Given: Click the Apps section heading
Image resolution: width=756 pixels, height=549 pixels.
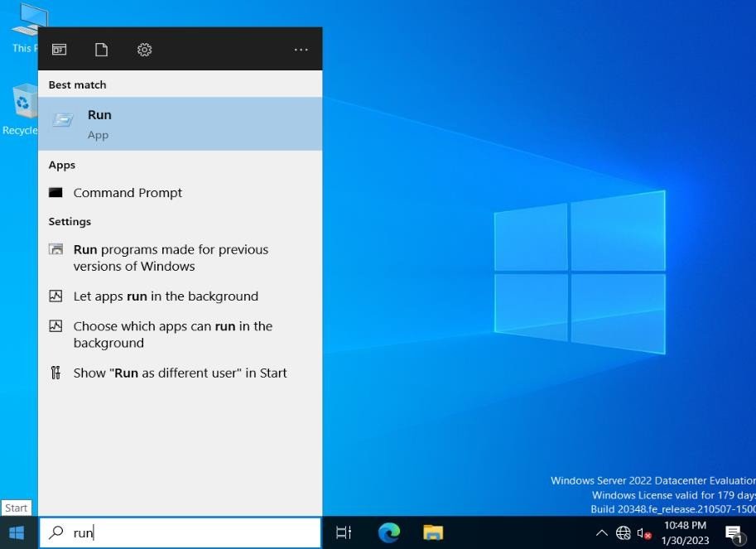Looking at the screenshot, I should [62, 166].
